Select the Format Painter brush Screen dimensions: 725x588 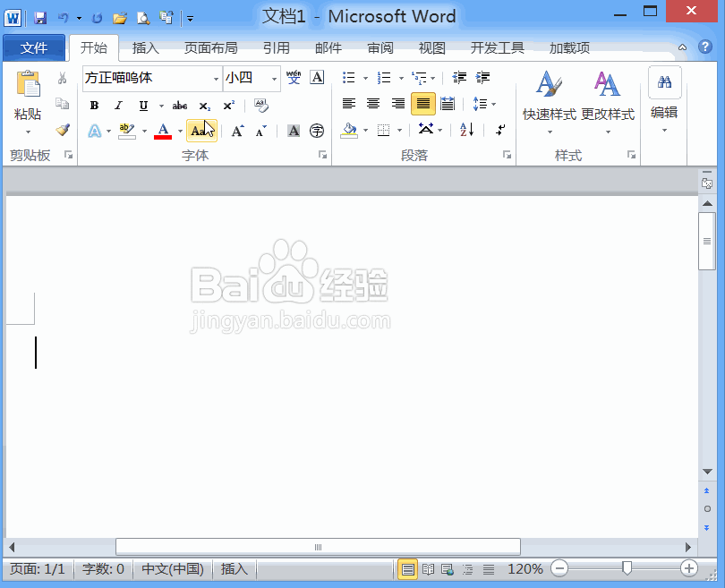[x=63, y=130]
